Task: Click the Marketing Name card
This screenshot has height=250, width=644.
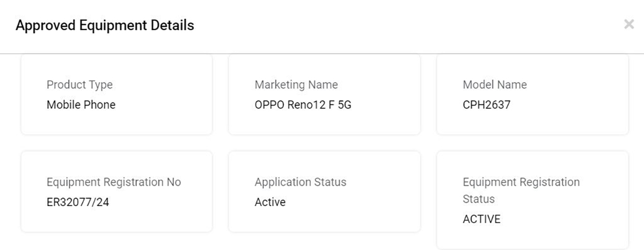Action: coord(325,94)
